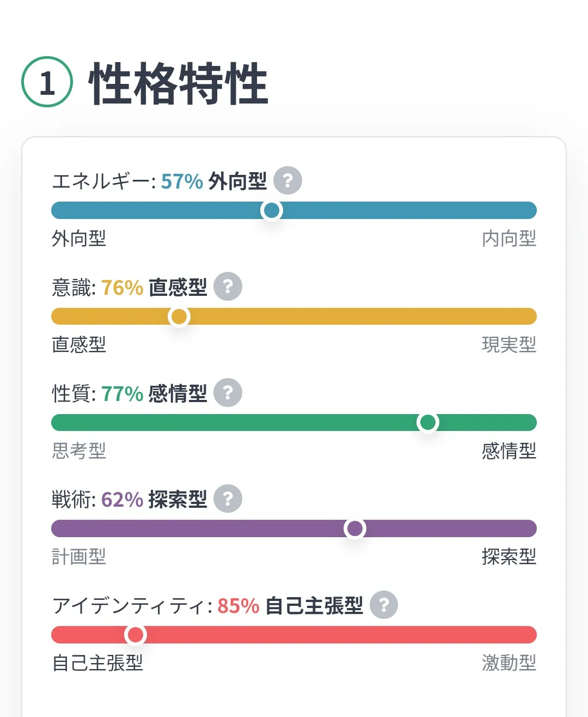This screenshot has width=588, height=717.
Task: Click the 現実型 label under the yellow bar
Action: tap(509, 345)
